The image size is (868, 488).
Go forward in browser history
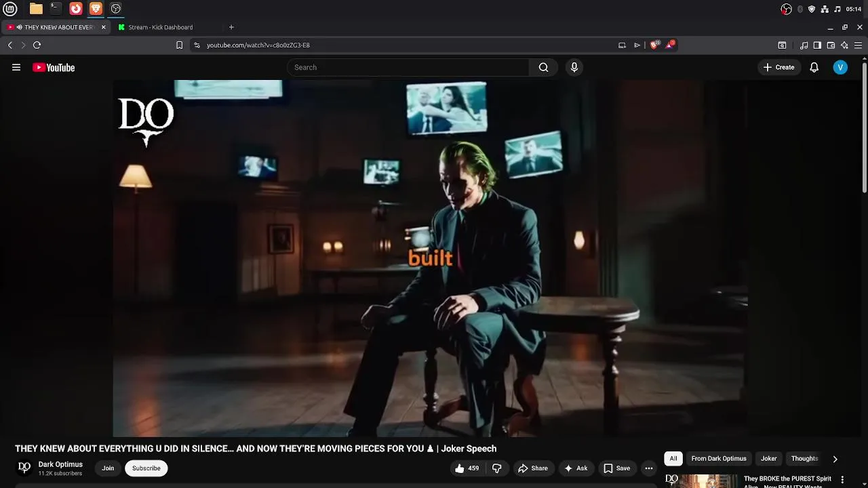23,45
